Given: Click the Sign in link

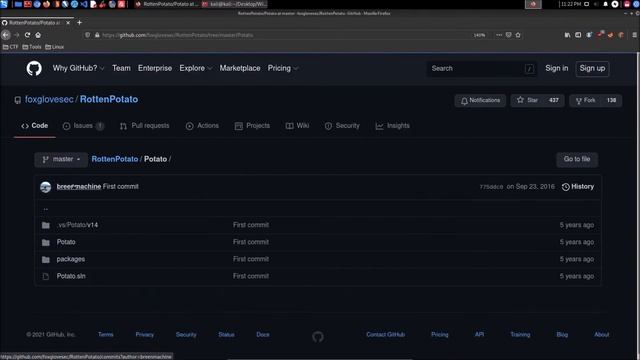Looking at the screenshot, I should 557,68.
